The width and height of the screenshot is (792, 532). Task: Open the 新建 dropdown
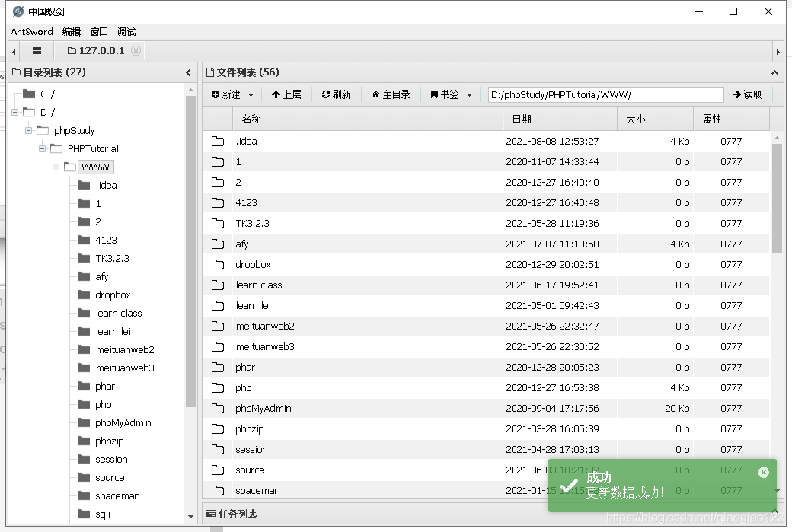pos(232,94)
